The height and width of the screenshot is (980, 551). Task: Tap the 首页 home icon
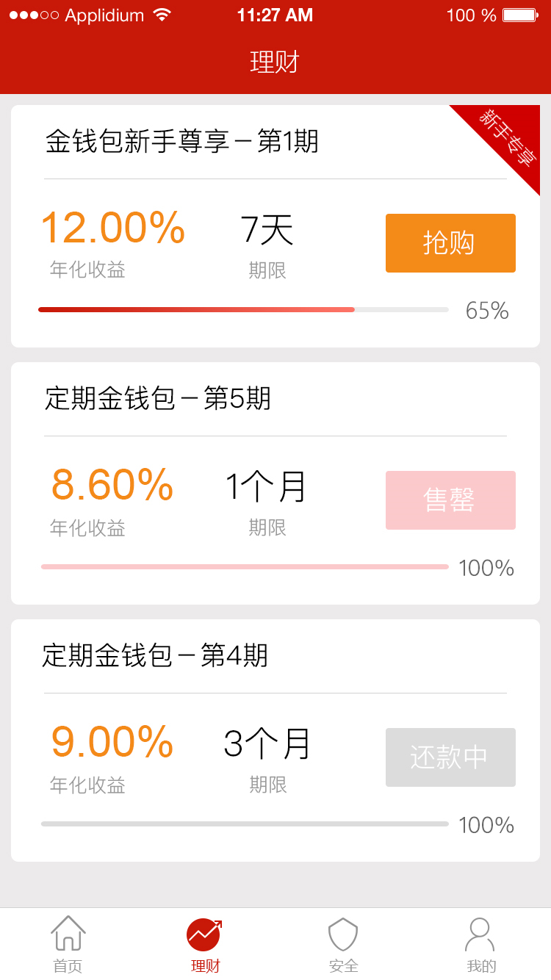68,933
